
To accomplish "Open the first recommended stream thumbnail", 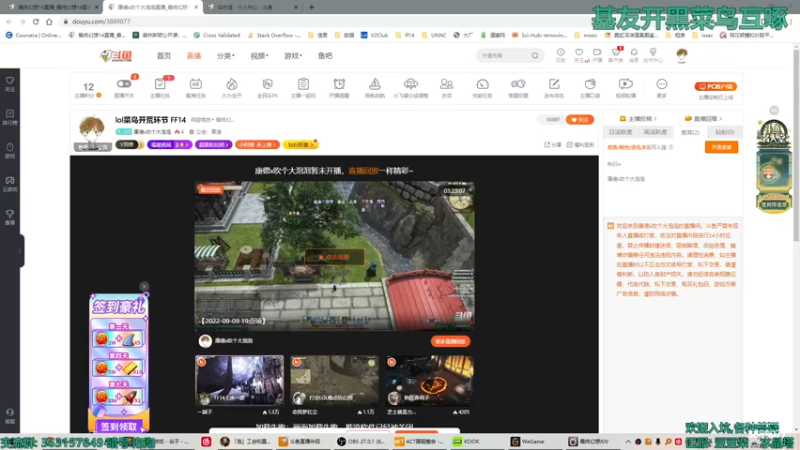I will coord(239,381).
